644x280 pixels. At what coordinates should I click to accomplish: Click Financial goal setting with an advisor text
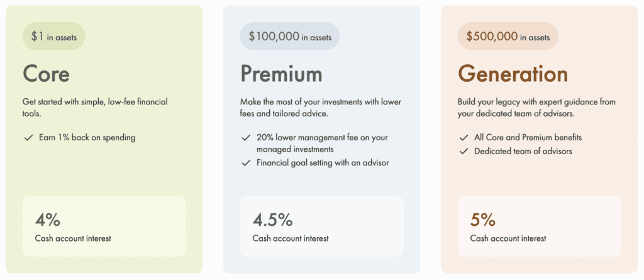coord(323,163)
